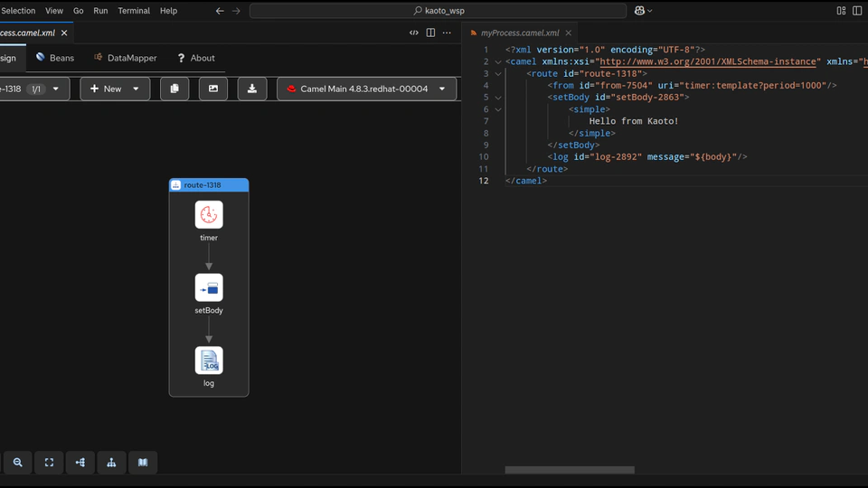
Task: Switch to vertical layout
Action: coord(111,463)
